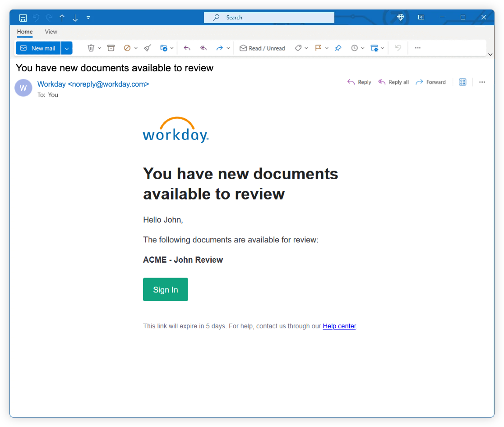This screenshot has width=504, height=427.
Task: Open toolbar More options ellipsis
Action: pos(417,48)
